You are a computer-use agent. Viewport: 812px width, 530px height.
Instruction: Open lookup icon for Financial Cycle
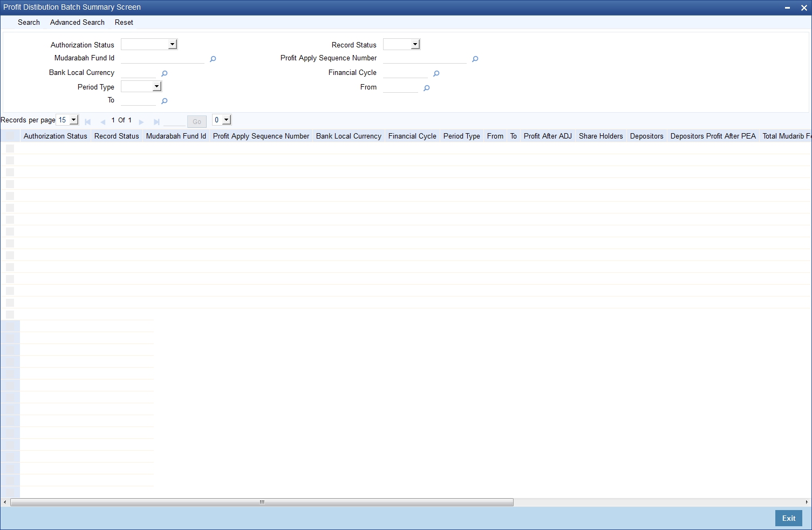point(436,73)
